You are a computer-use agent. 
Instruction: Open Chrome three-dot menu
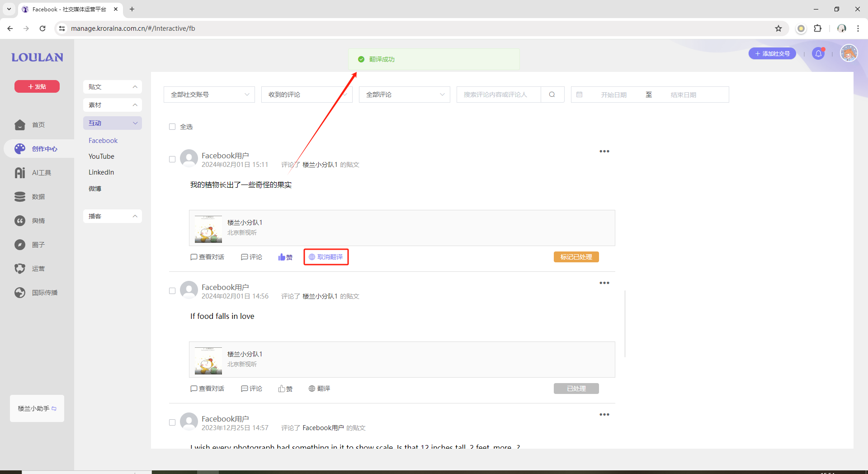click(x=858, y=28)
